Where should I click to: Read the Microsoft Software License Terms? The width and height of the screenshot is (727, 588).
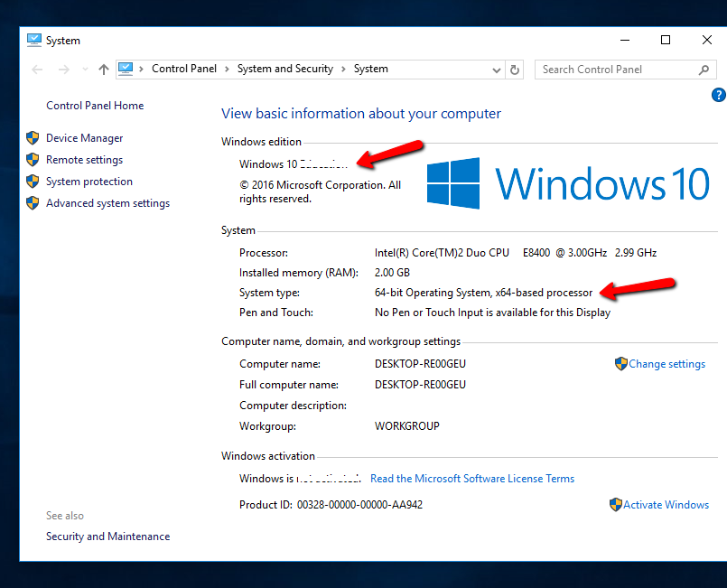[472, 479]
